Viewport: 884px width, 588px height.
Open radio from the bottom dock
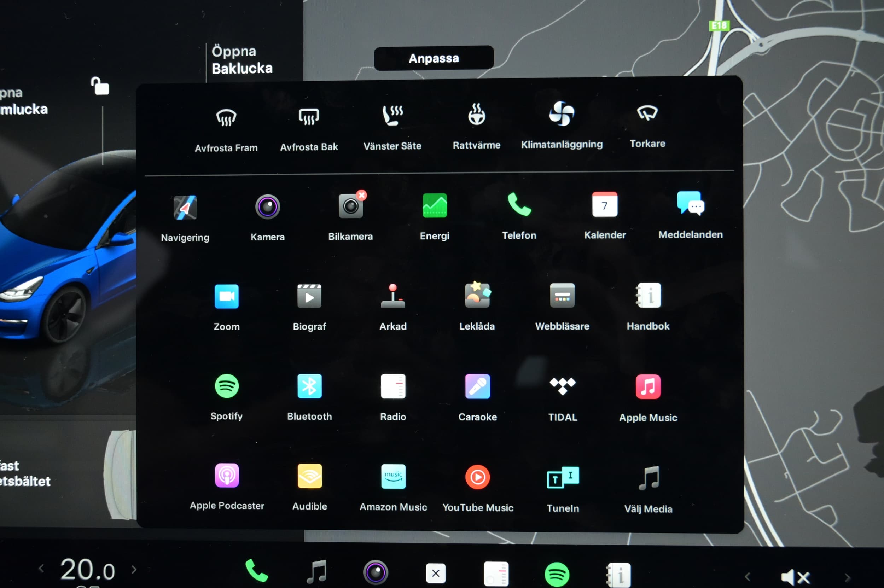tap(496, 574)
